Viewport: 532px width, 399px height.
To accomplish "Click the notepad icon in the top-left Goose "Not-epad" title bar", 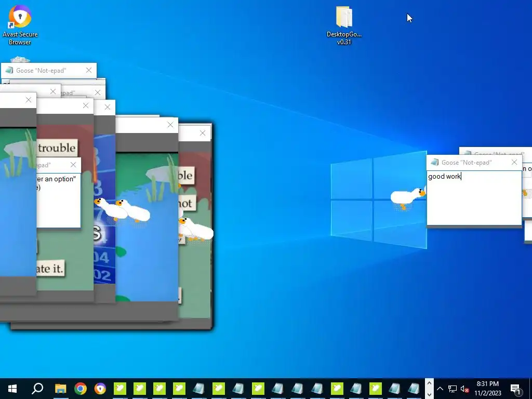I will [9, 70].
